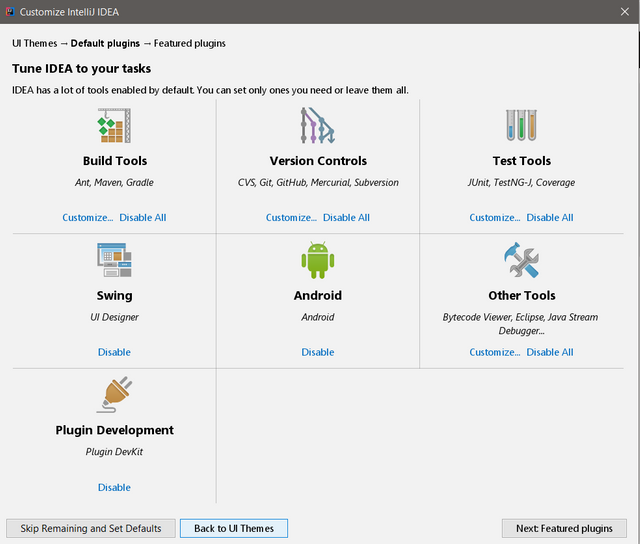Viewport: 640px width, 544px height.
Task: Click the Plugin Development plug icon
Action: click(114, 395)
